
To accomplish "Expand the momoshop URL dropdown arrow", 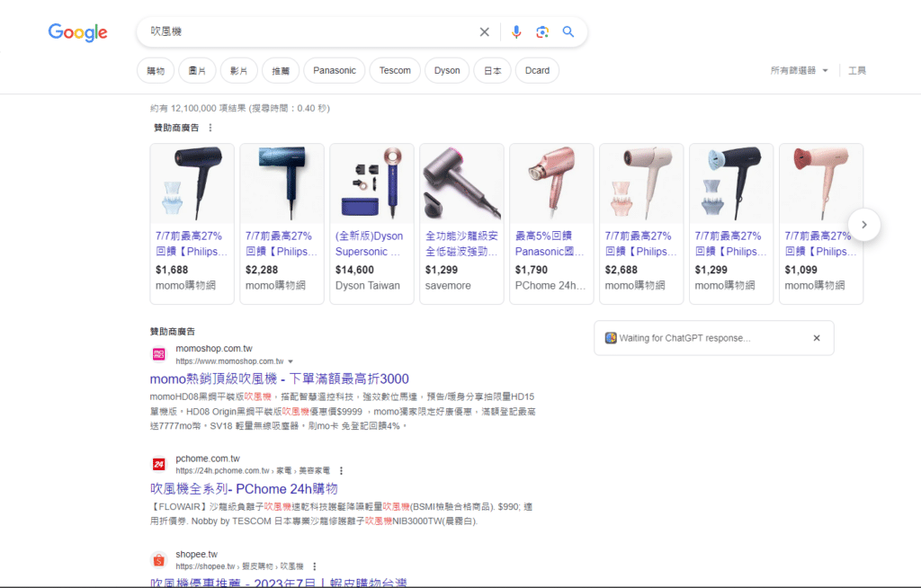I will pos(291,361).
